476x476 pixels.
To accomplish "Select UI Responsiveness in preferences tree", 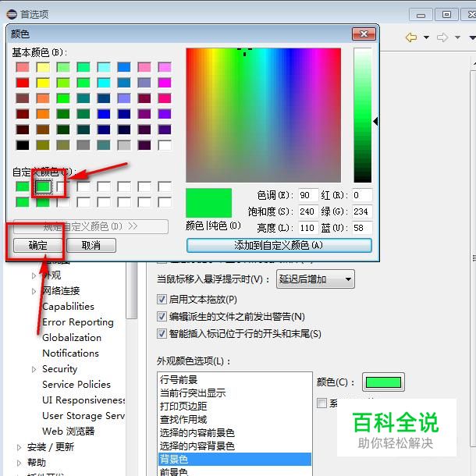I will [x=83, y=400].
